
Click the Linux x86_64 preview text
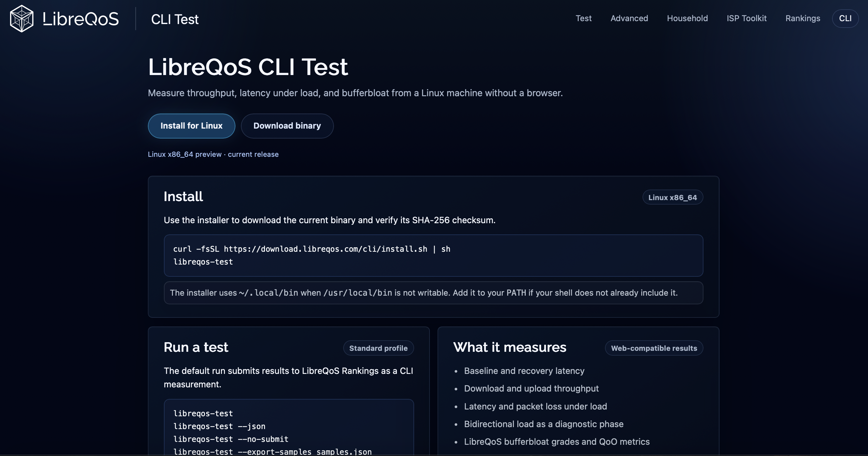pyautogui.click(x=185, y=154)
